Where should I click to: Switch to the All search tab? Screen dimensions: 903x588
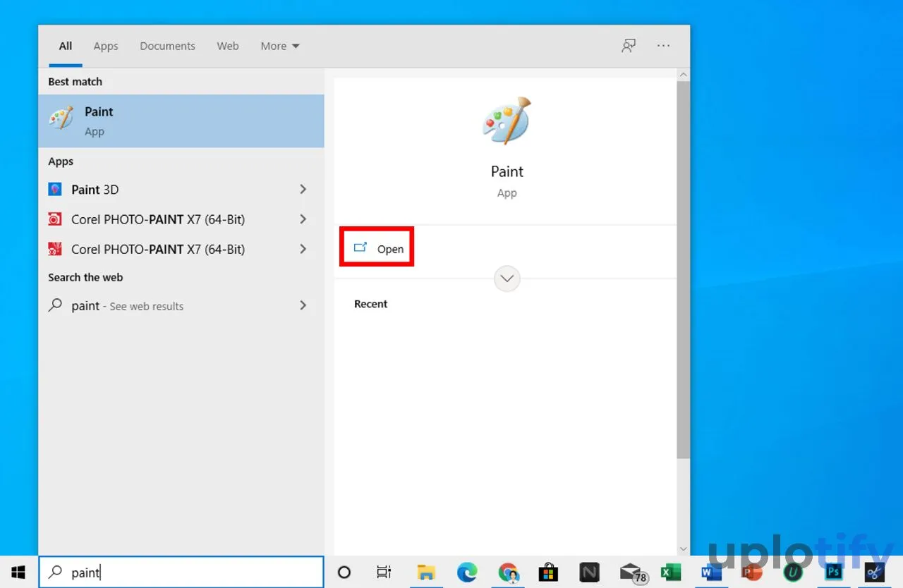tap(66, 47)
